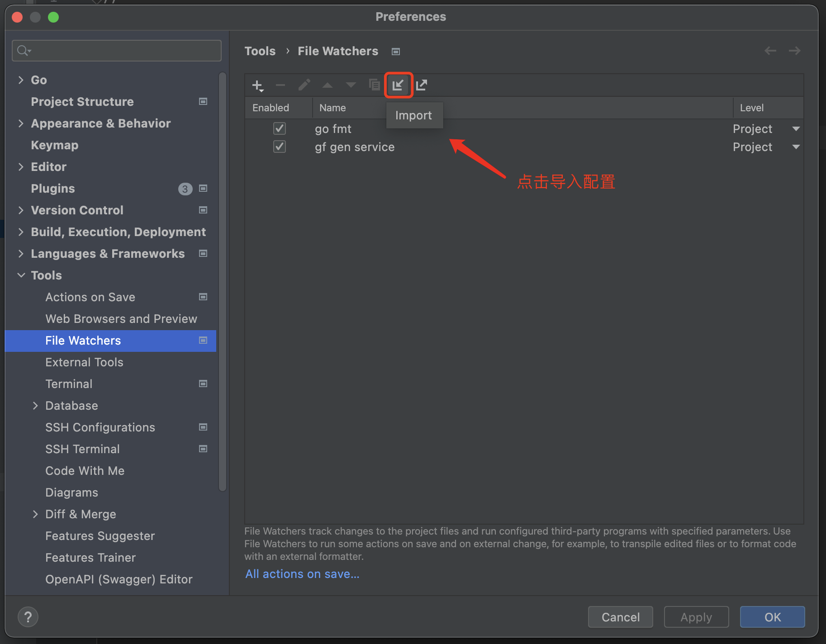Import file watcher configuration
This screenshot has height=644, width=826.
[x=399, y=85]
